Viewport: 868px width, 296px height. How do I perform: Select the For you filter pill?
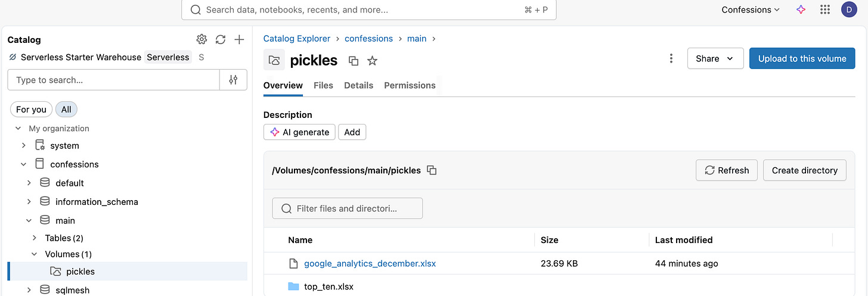click(x=31, y=109)
